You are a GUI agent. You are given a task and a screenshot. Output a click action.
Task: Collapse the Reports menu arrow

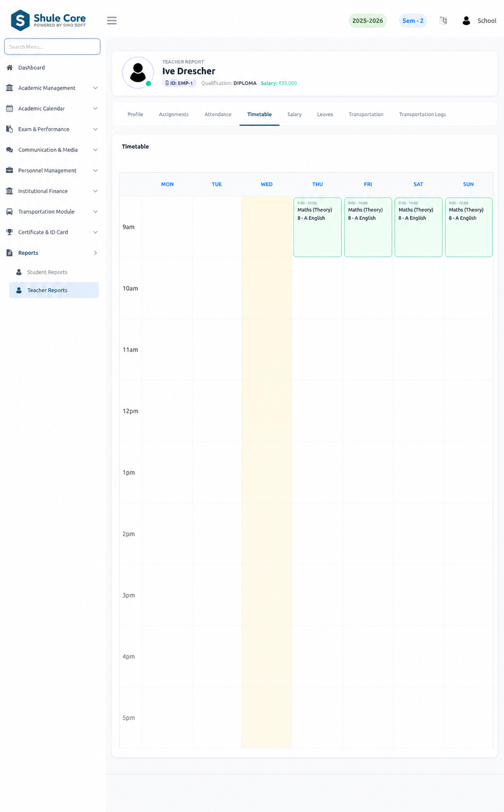coord(95,252)
